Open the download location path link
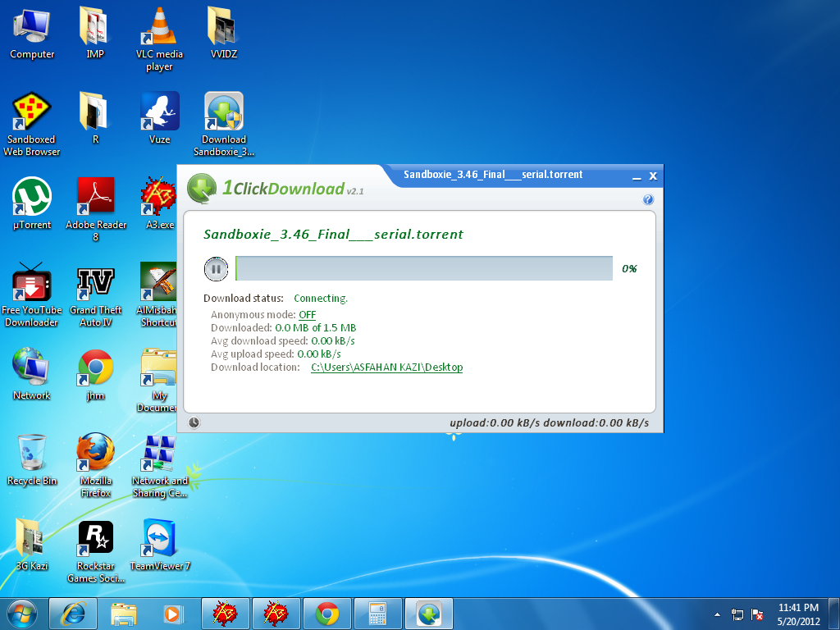The width and height of the screenshot is (840, 630). pyautogui.click(x=386, y=367)
